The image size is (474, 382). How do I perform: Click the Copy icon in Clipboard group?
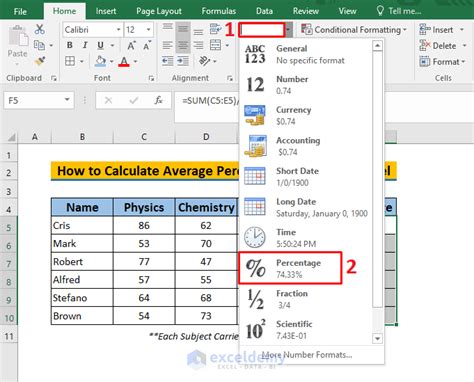[39, 45]
